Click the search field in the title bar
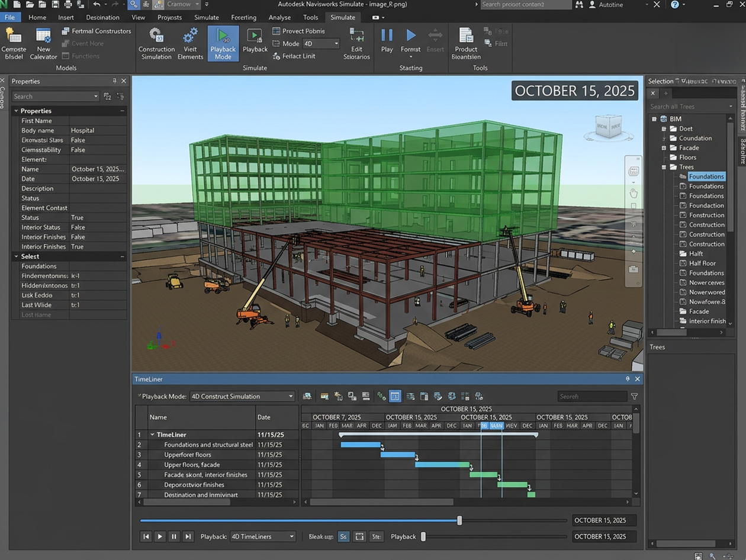The height and width of the screenshot is (560, 746). tap(526, 4)
